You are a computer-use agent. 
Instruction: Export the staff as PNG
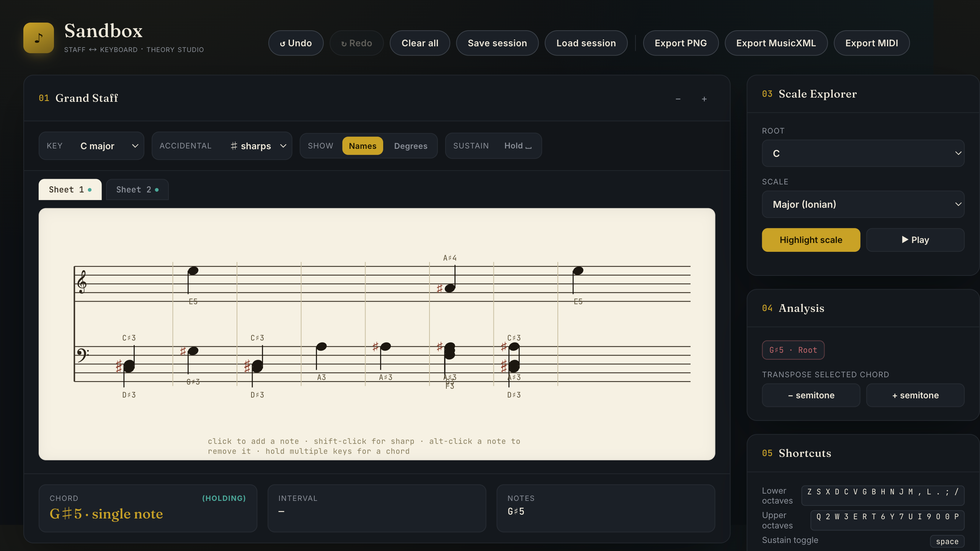point(681,43)
